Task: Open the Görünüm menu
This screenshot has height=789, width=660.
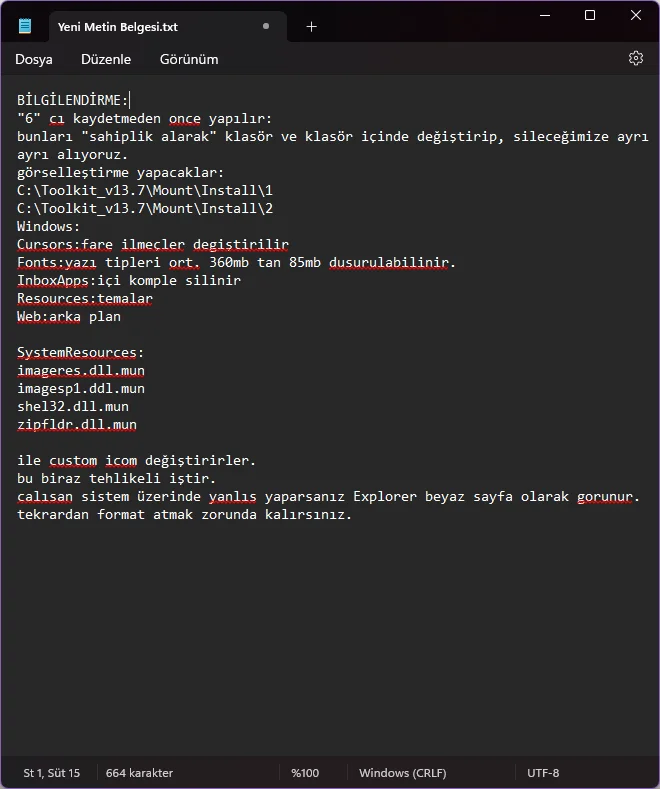Action: click(x=189, y=59)
